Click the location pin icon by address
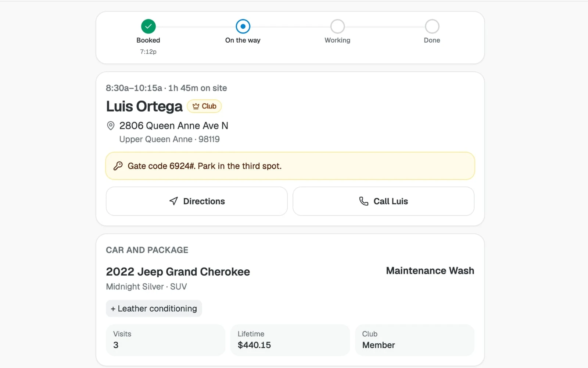 [111, 126]
